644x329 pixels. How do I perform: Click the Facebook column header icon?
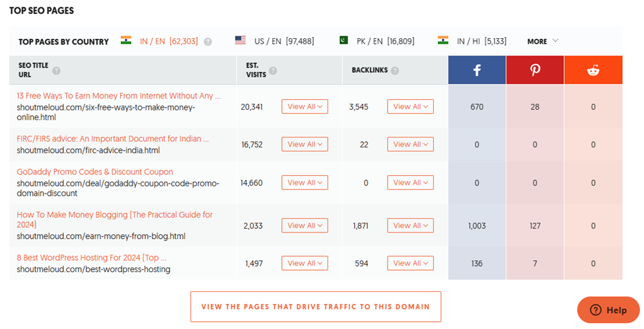coord(477,70)
